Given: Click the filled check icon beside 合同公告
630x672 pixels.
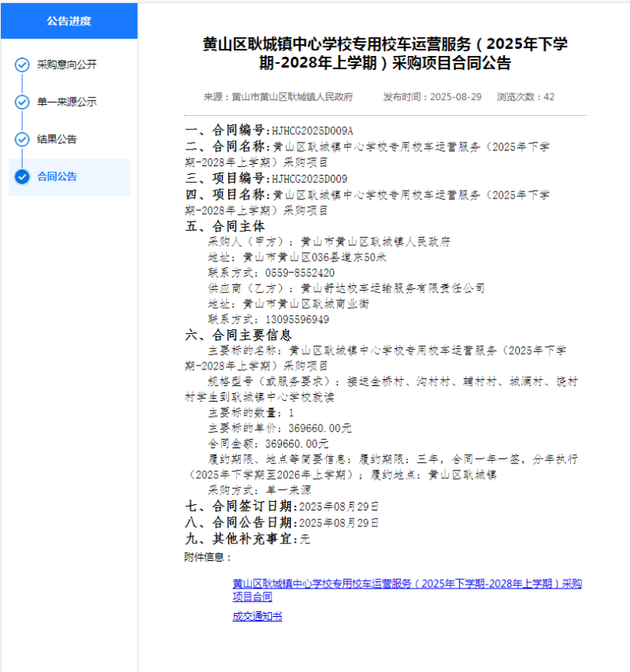Looking at the screenshot, I should (x=22, y=176).
